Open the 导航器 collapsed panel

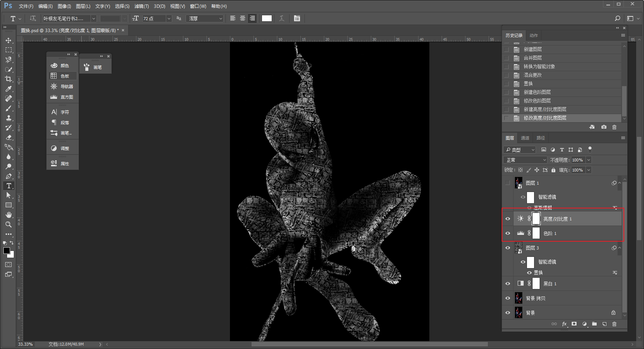coord(63,87)
